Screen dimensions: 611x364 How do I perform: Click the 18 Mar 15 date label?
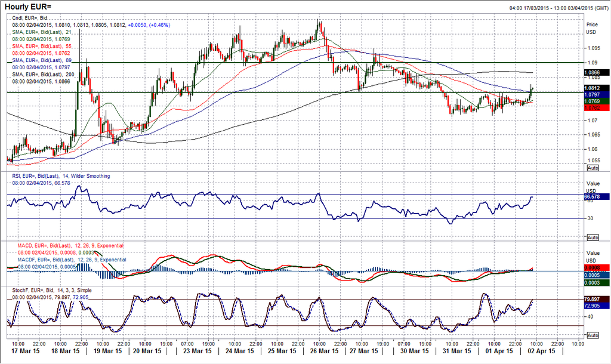(x=65, y=351)
